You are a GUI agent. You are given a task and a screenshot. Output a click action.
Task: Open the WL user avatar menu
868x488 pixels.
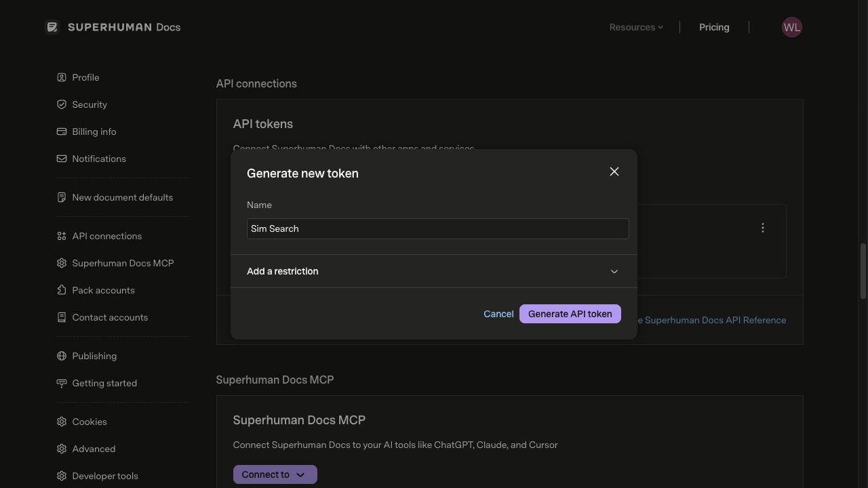[x=791, y=27]
